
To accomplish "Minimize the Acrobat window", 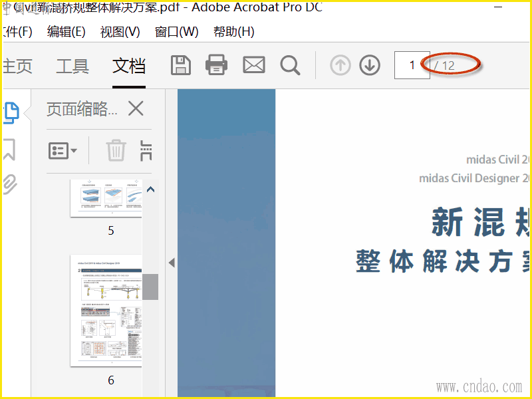I will (x=498, y=7).
